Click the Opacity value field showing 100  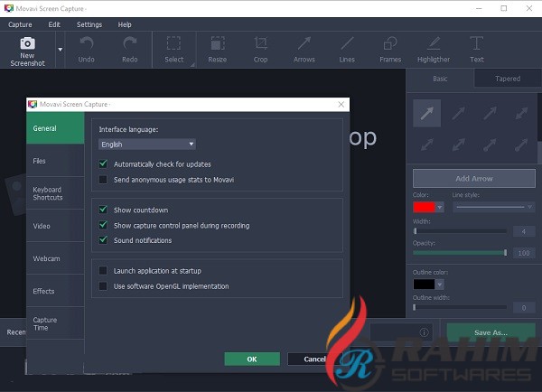click(524, 253)
